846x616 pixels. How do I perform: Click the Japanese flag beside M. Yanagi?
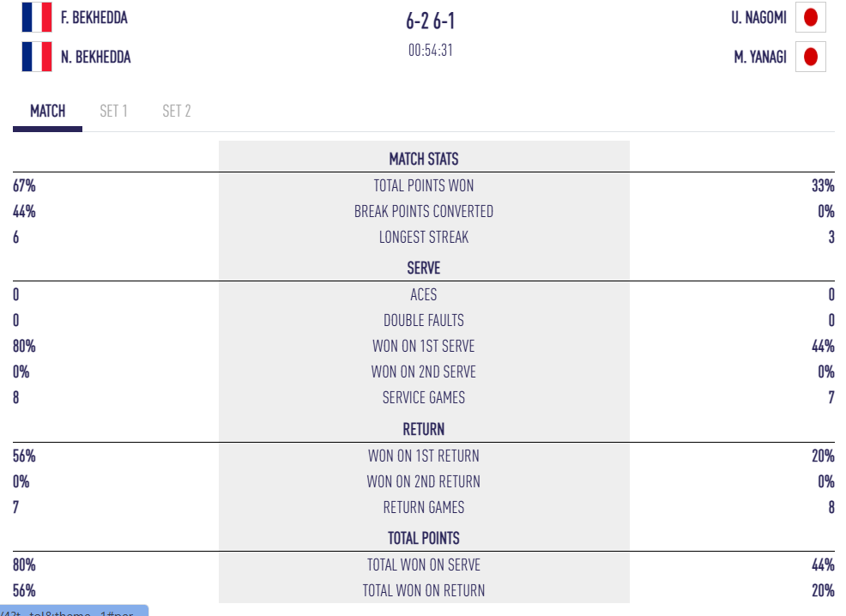(810, 57)
